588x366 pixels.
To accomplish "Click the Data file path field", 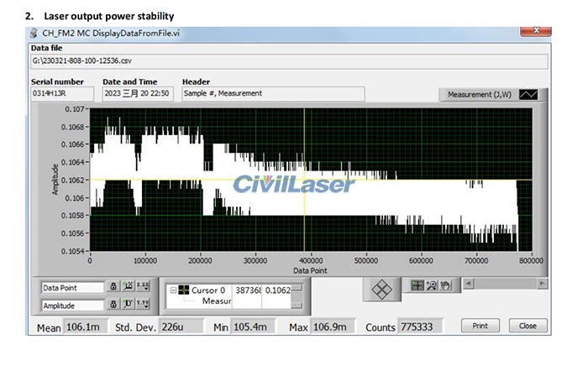I will 286,61.
